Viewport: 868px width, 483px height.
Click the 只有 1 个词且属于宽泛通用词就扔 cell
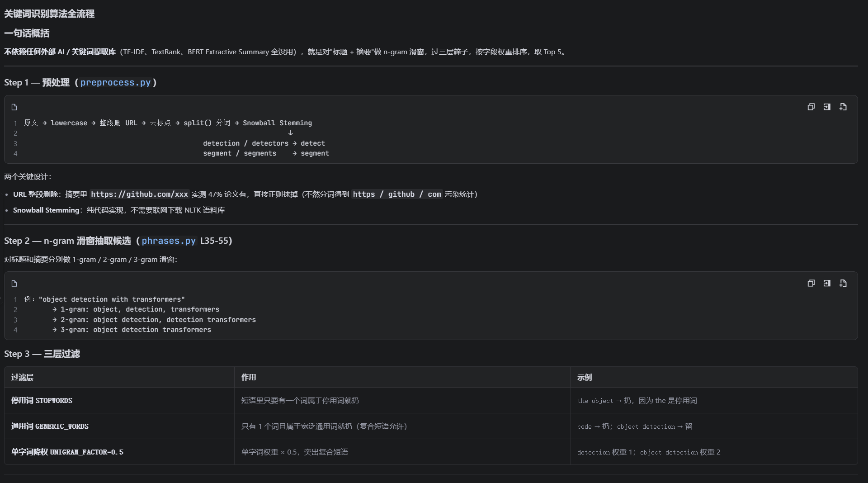pos(402,426)
